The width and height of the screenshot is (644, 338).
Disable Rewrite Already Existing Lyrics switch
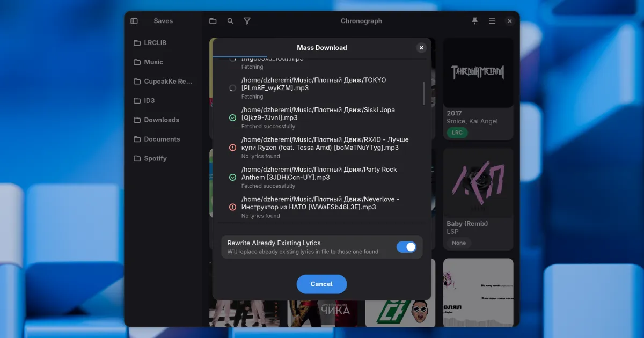406,247
